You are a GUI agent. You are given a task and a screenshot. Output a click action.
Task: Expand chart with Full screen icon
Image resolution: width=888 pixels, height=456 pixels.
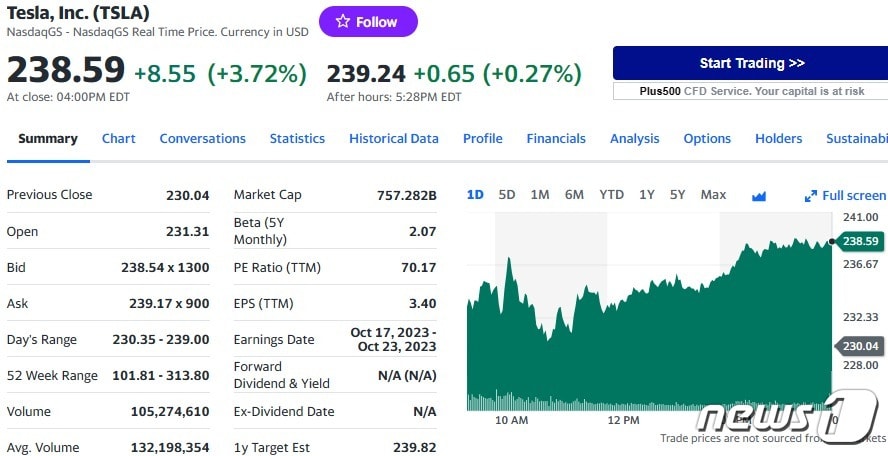[x=811, y=196]
